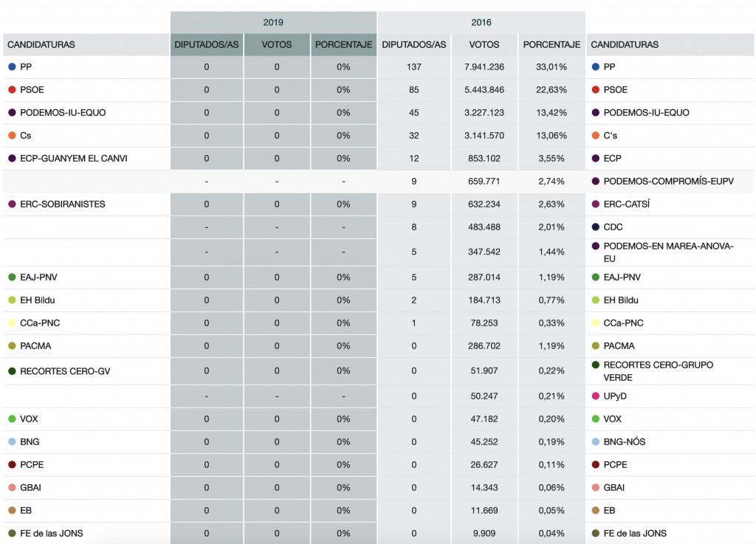Click percentage cell 0,06% for GBAI
Viewport: 756px width, 544px height.
pos(551,487)
